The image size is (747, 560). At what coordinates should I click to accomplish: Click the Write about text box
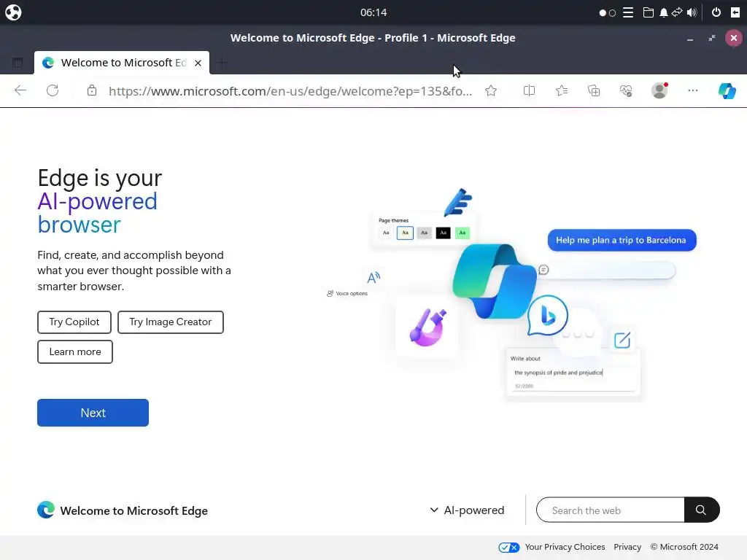point(573,374)
